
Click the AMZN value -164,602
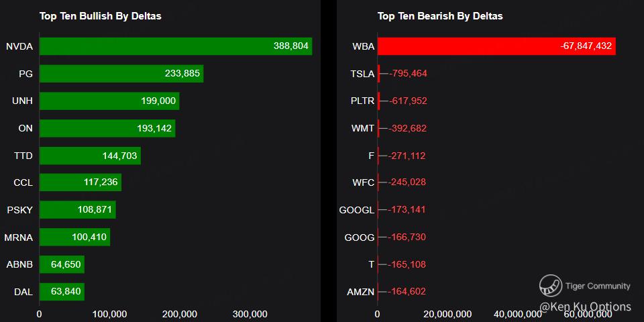408,292
